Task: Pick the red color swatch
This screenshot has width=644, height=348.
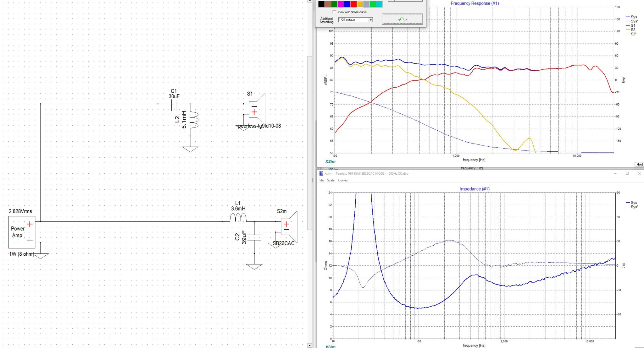Action: tap(353, 4)
